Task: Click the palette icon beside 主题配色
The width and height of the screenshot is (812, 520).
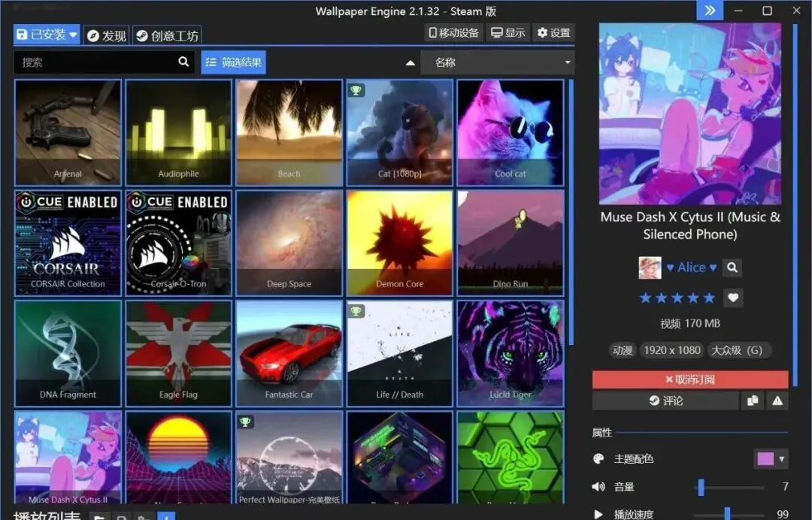Action: tap(598, 459)
